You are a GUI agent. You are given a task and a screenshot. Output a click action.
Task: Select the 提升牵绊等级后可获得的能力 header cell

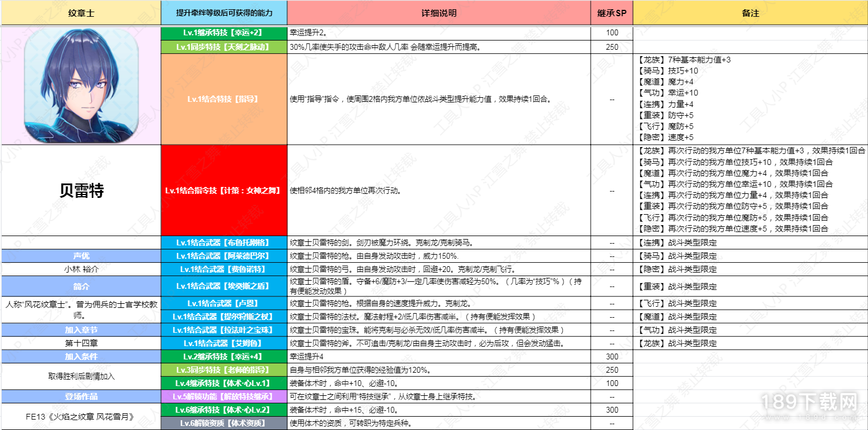[224, 13]
